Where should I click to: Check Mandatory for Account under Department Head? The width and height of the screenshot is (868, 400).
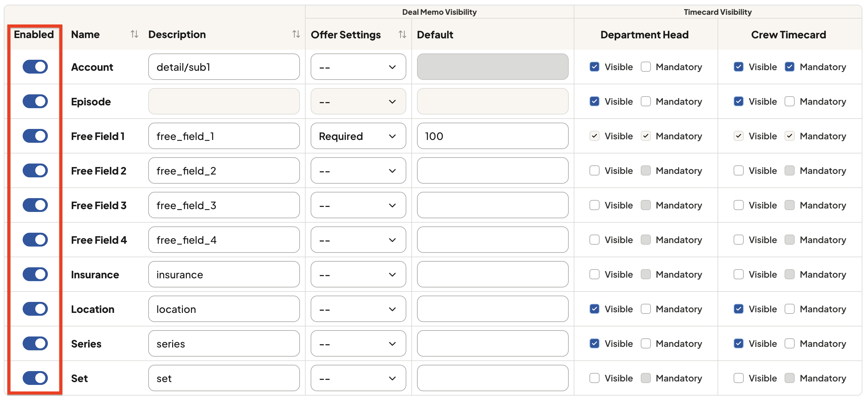pos(645,67)
